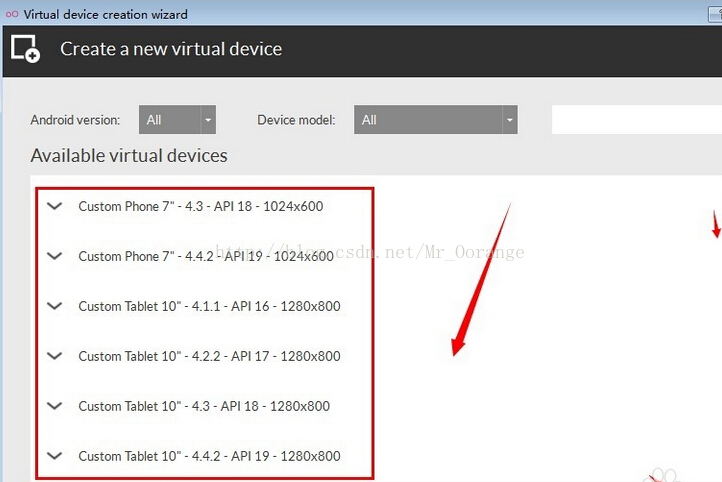Expand Custom Phone 7" 4.4.2 API 19 chevron
The width and height of the screenshot is (722, 482).
click(x=54, y=256)
